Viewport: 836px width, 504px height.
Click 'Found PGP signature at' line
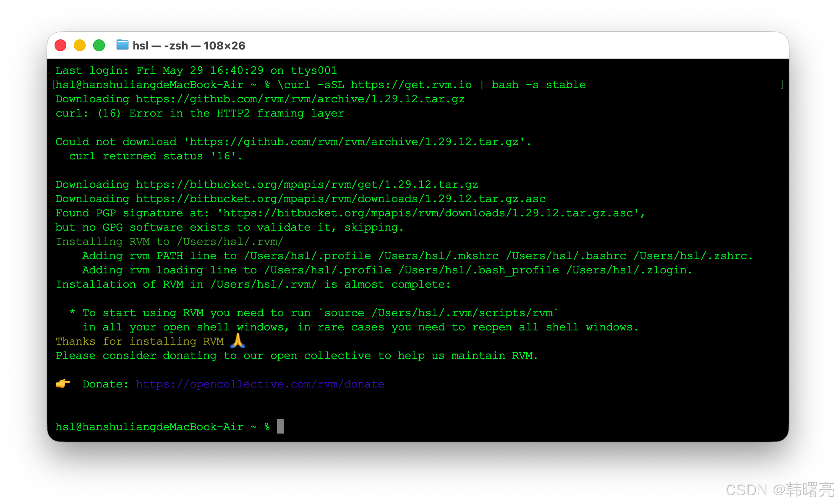[350, 213]
